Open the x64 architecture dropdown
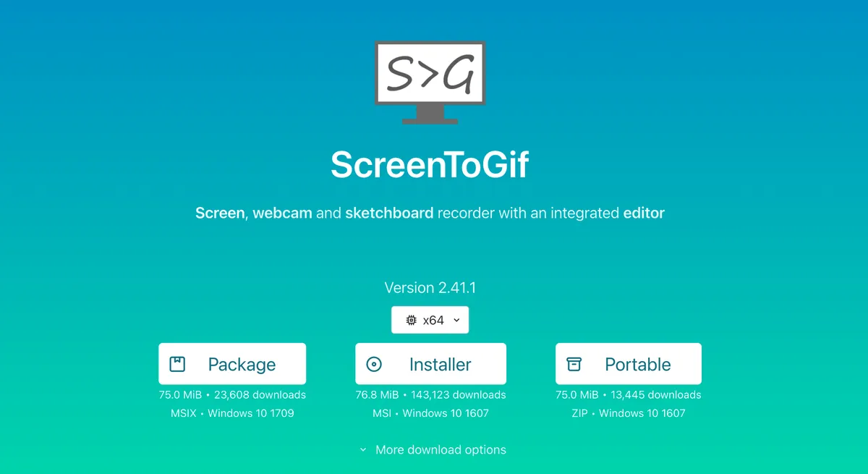 click(430, 320)
